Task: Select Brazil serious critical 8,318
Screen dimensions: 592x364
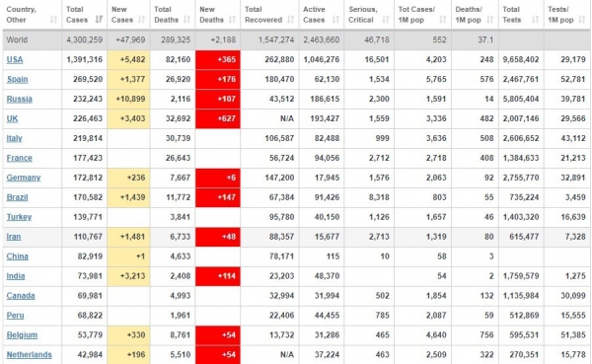Action: [379, 197]
